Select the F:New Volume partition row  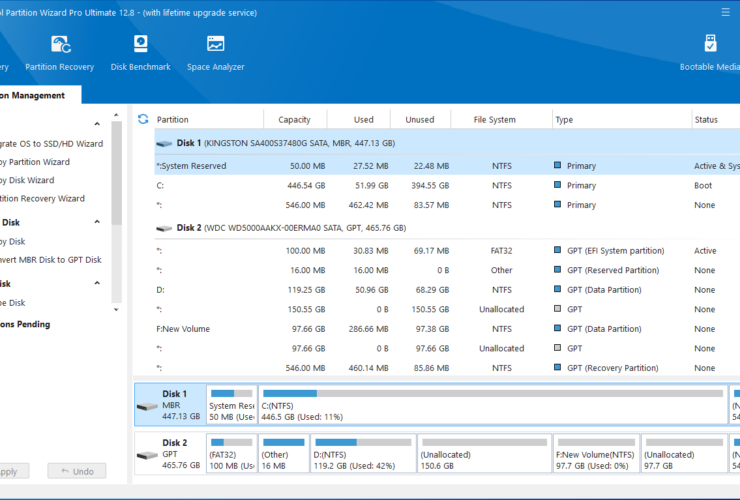447,329
